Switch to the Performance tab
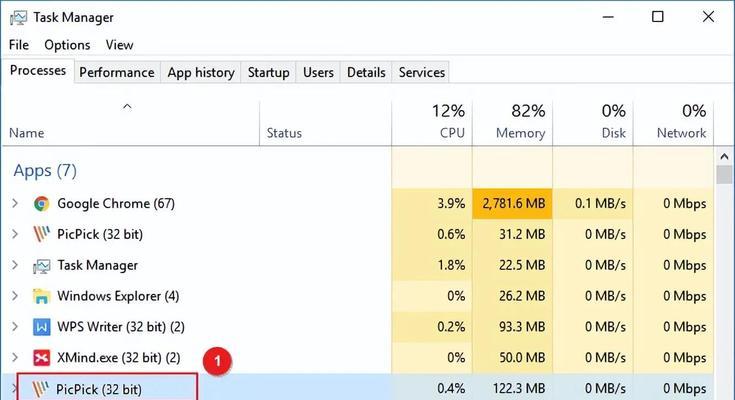The image size is (735, 400). (117, 73)
